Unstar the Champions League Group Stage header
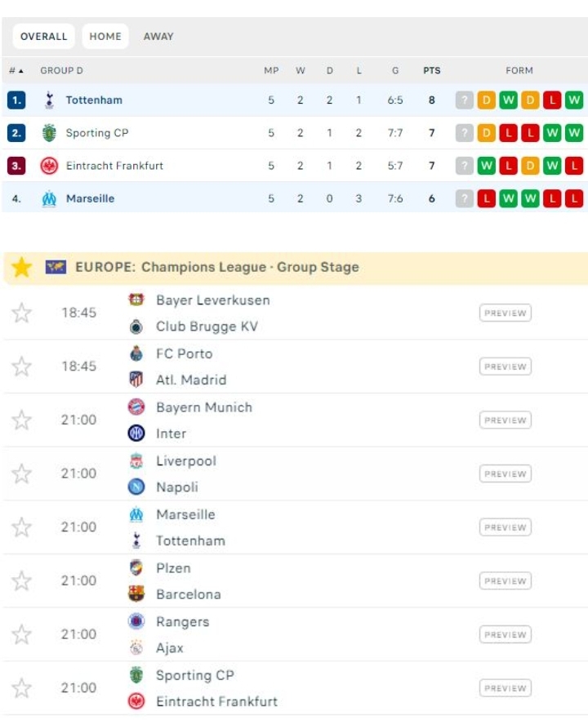 coord(21,267)
